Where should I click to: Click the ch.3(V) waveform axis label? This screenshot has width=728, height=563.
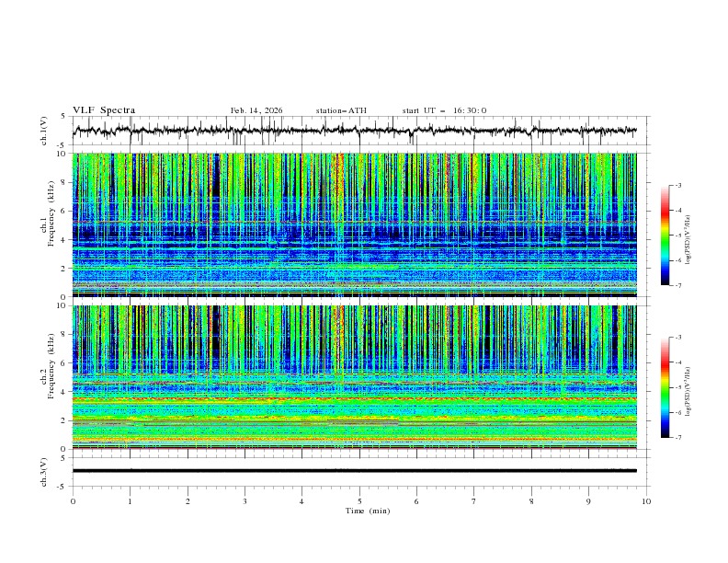(44, 471)
